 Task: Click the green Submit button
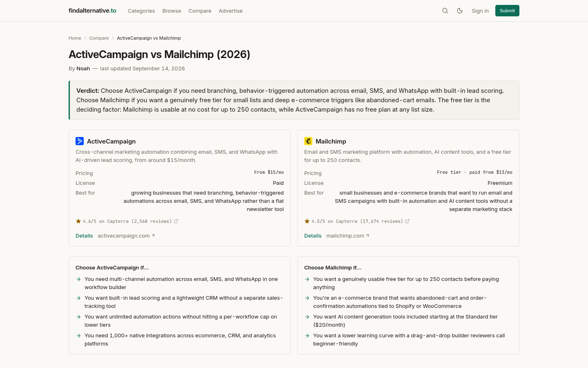pyautogui.click(x=507, y=11)
